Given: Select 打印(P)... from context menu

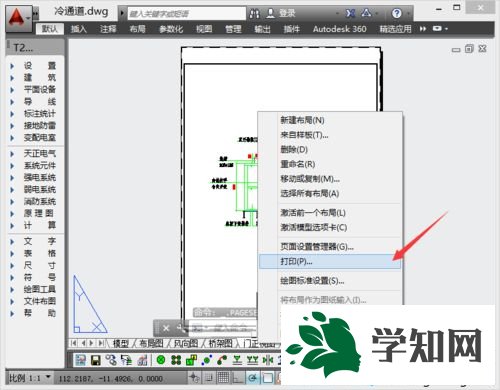Looking at the screenshot, I should [x=330, y=262].
